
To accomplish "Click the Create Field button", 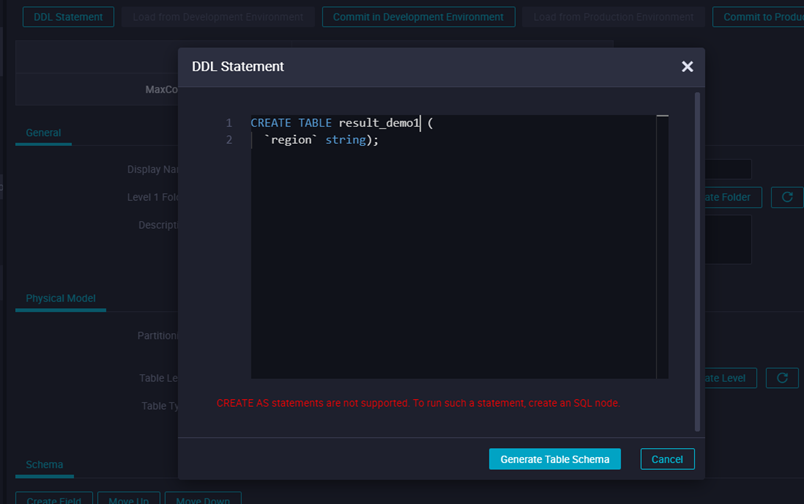I will click(x=54, y=498).
